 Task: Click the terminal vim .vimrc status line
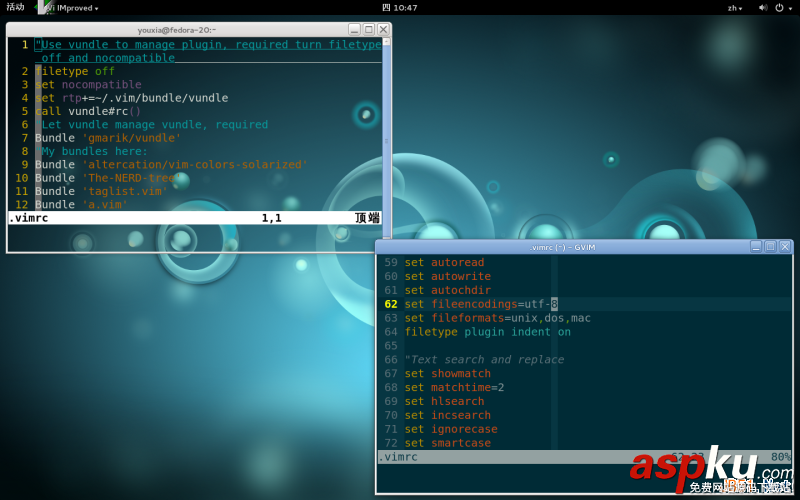(194, 218)
